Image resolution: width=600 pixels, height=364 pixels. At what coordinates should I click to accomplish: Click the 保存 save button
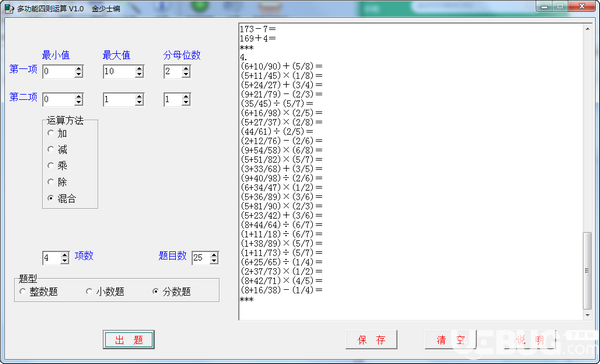(371, 340)
